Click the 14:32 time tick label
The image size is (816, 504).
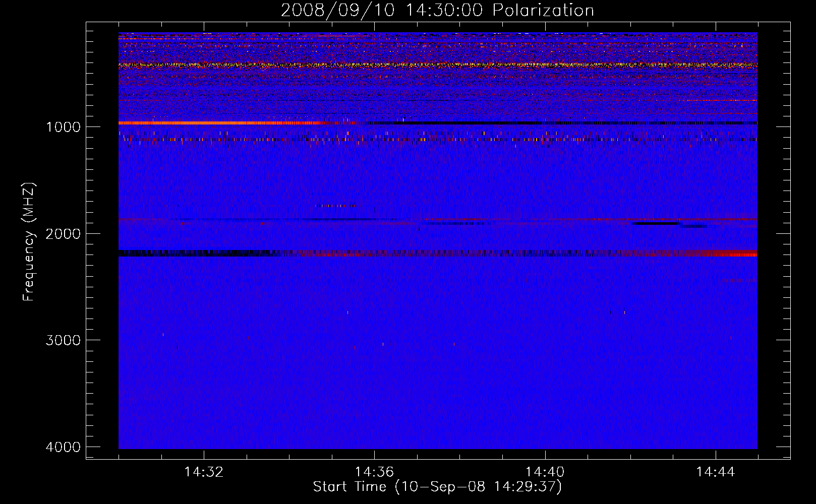click(x=204, y=472)
